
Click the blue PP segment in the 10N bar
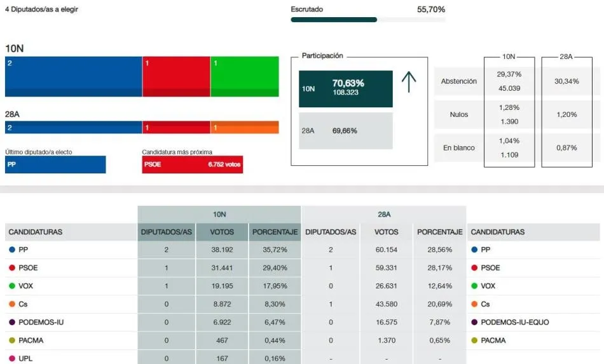(73, 76)
